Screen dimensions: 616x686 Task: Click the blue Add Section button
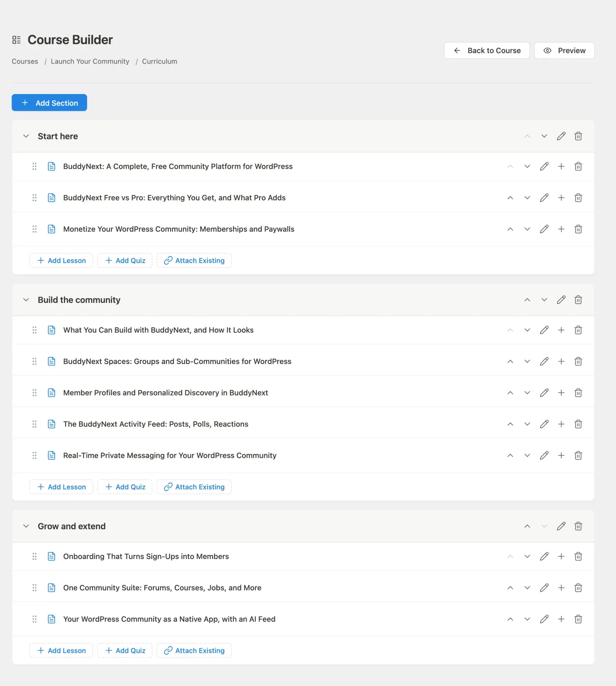(x=49, y=103)
